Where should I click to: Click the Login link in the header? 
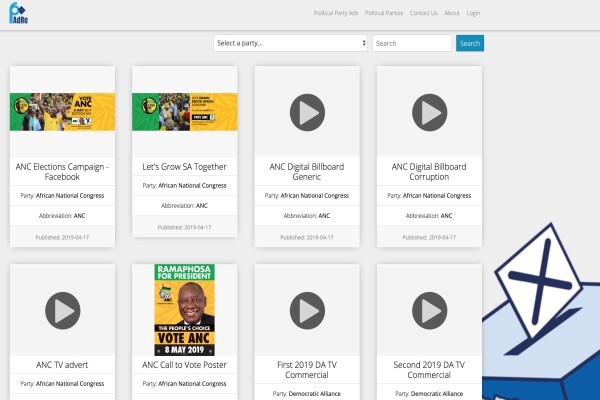point(473,13)
